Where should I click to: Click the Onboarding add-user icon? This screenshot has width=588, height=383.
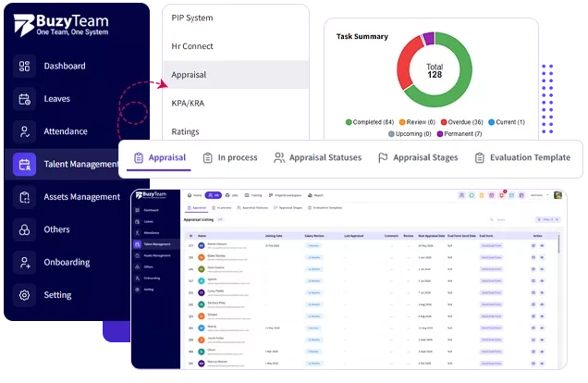[x=24, y=262]
